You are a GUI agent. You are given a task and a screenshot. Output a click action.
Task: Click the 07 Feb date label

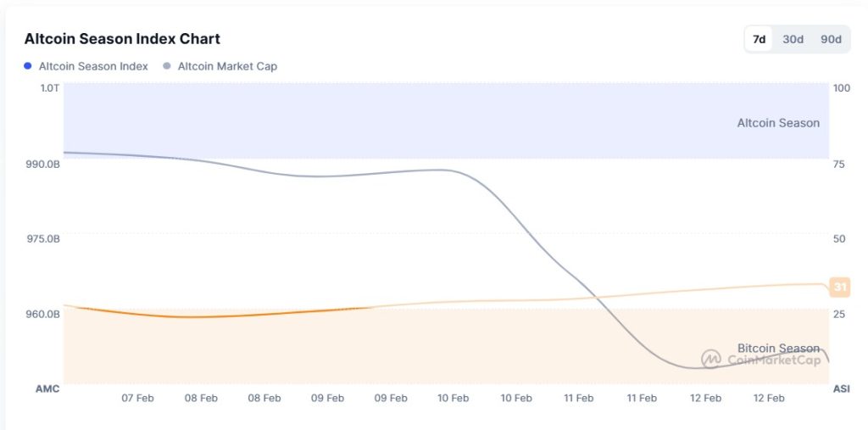(x=137, y=398)
